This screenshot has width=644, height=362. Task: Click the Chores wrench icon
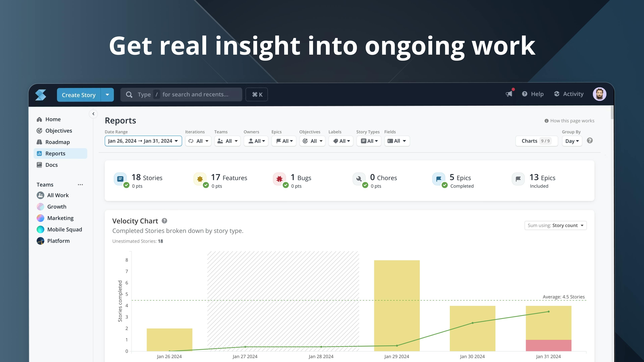359,179
